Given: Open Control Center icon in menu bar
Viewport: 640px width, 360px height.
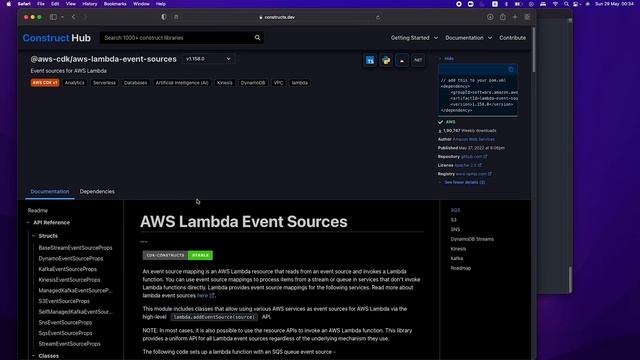Looking at the screenshot, I should click(x=576, y=4).
